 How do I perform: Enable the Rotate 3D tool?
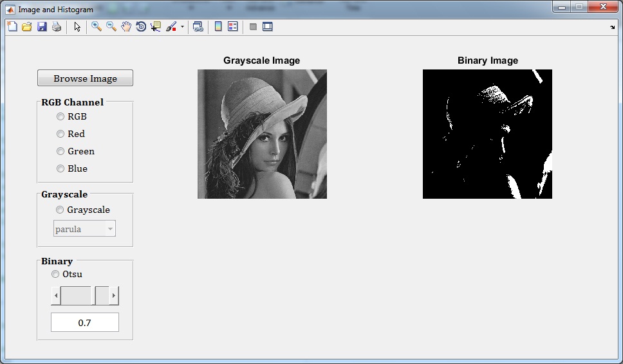(x=141, y=26)
